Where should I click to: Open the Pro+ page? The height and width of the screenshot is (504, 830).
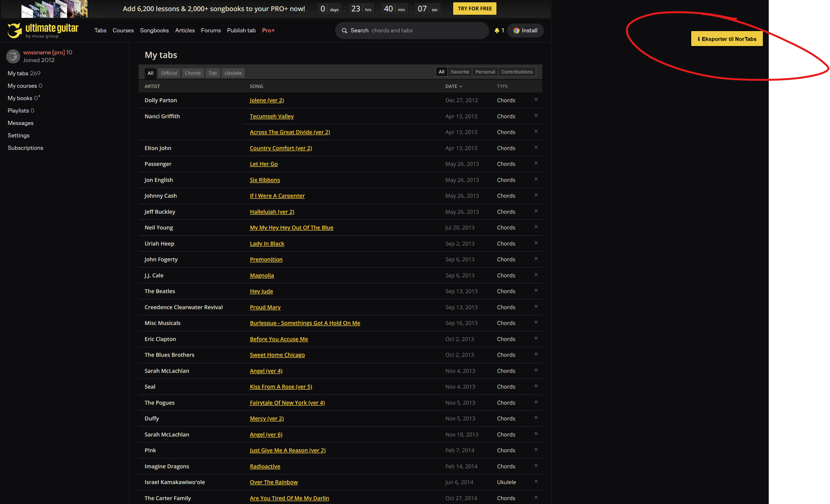click(269, 31)
